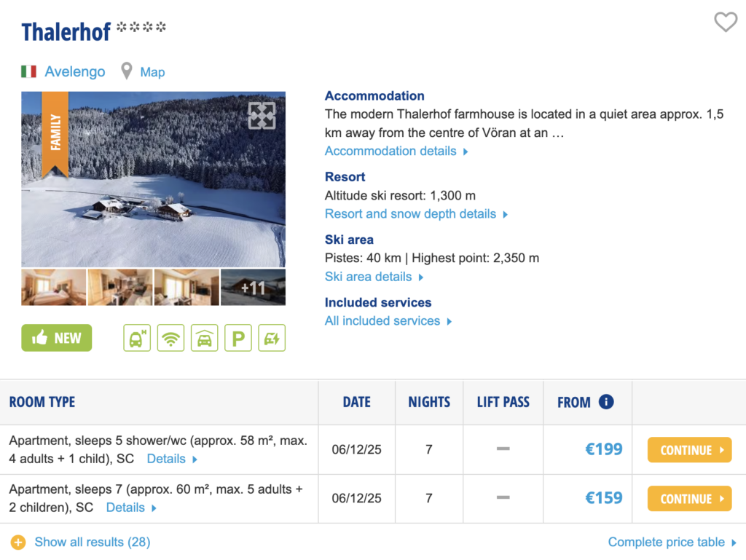This screenshot has width=746, height=560.
Task: Click the map pin icon beside Avelengo
Action: click(127, 71)
